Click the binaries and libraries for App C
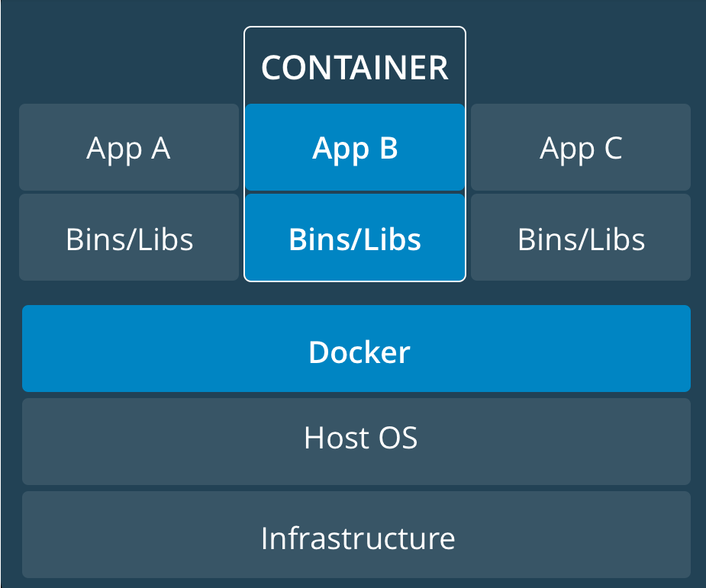This screenshot has height=588, width=706. 581,239
